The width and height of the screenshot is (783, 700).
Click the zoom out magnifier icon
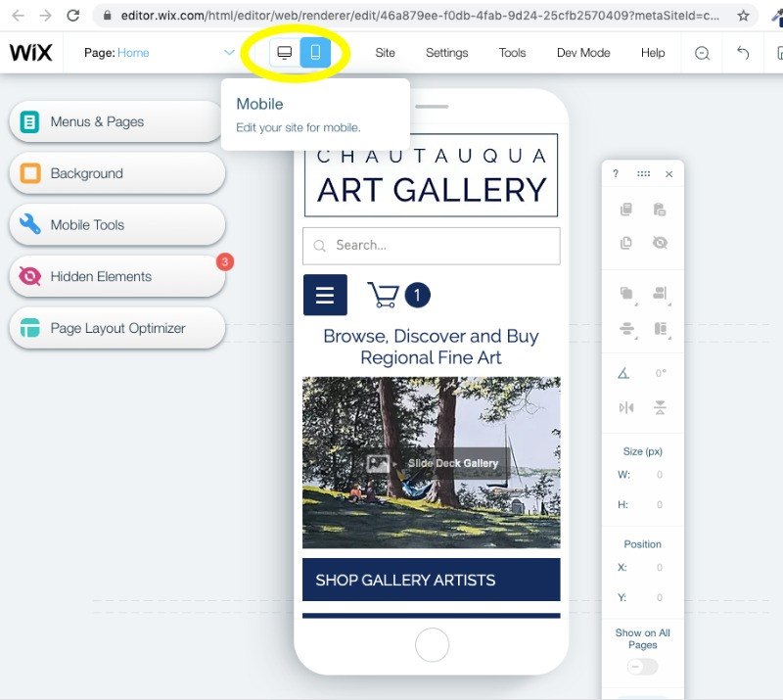click(x=702, y=53)
